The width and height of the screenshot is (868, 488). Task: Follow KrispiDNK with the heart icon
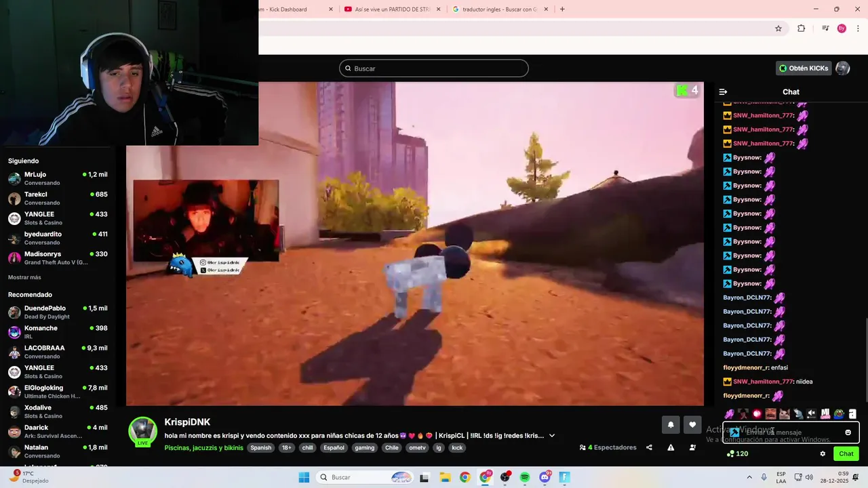692,425
